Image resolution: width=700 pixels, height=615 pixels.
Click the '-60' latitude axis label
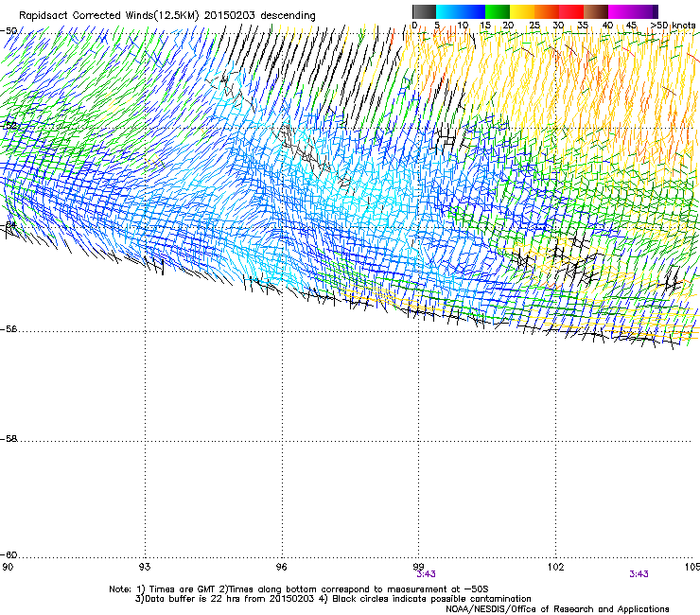9,555
